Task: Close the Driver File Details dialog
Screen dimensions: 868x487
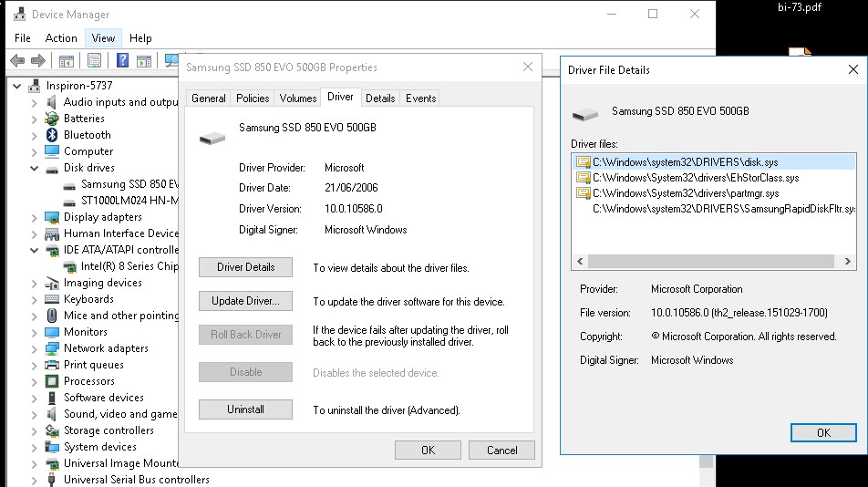Action: 853,69
